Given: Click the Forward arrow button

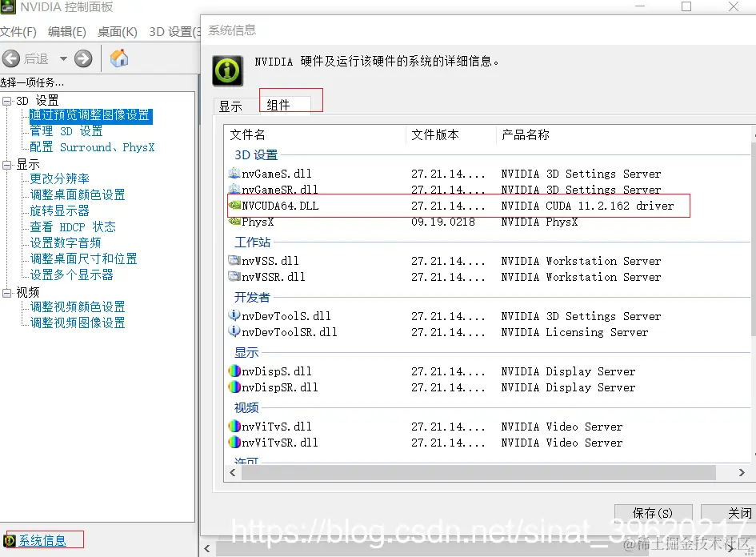Looking at the screenshot, I should [83, 59].
